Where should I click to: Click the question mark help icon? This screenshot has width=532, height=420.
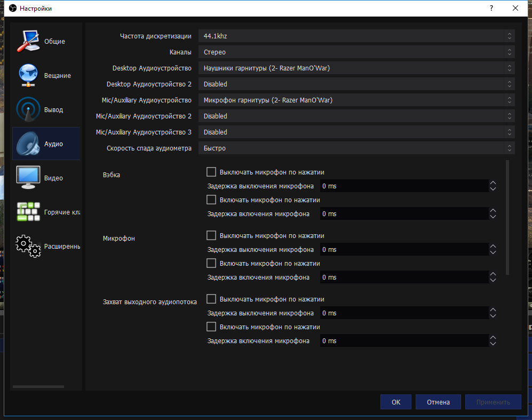(490, 8)
